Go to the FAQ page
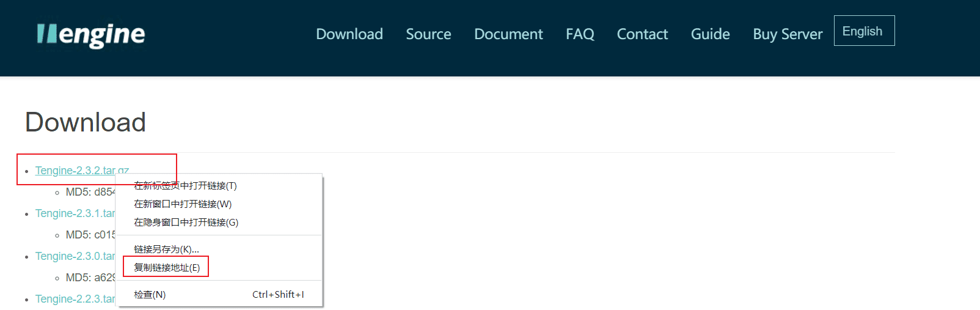This screenshot has height=310, width=980. [x=580, y=34]
